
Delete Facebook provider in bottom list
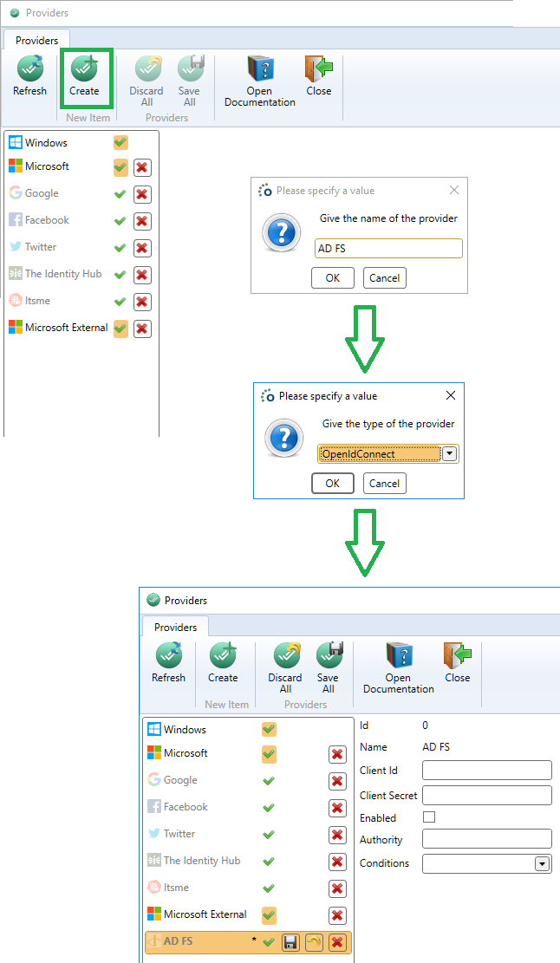point(337,808)
